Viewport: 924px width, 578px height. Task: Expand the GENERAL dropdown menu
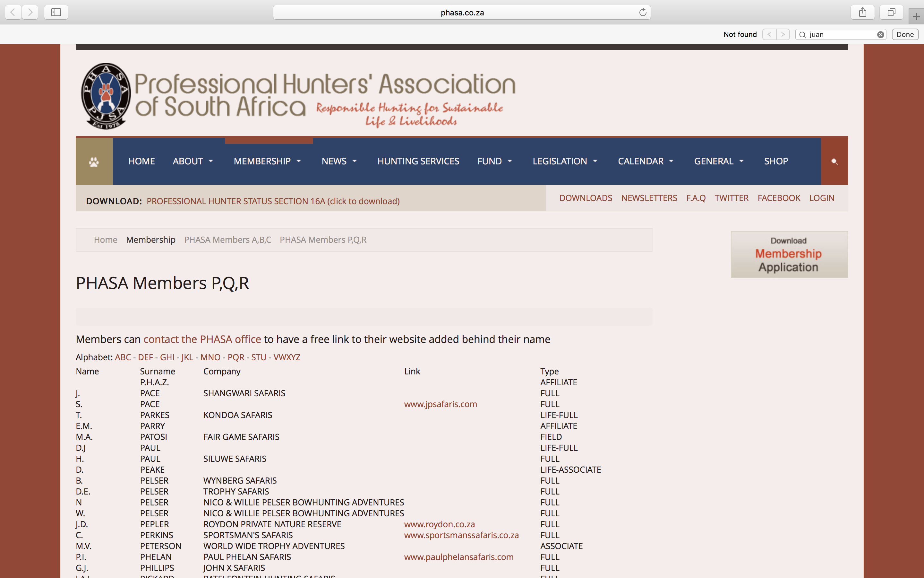tap(719, 161)
